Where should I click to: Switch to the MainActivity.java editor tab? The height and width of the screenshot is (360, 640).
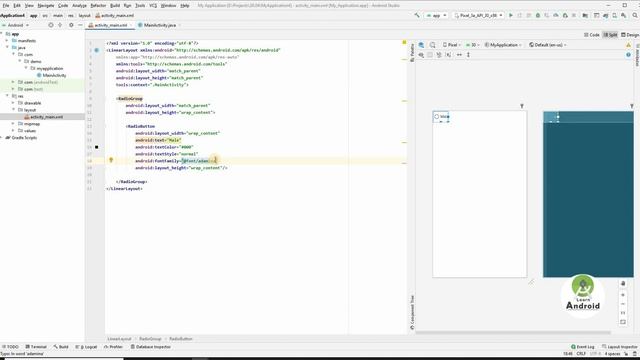click(160, 25)
